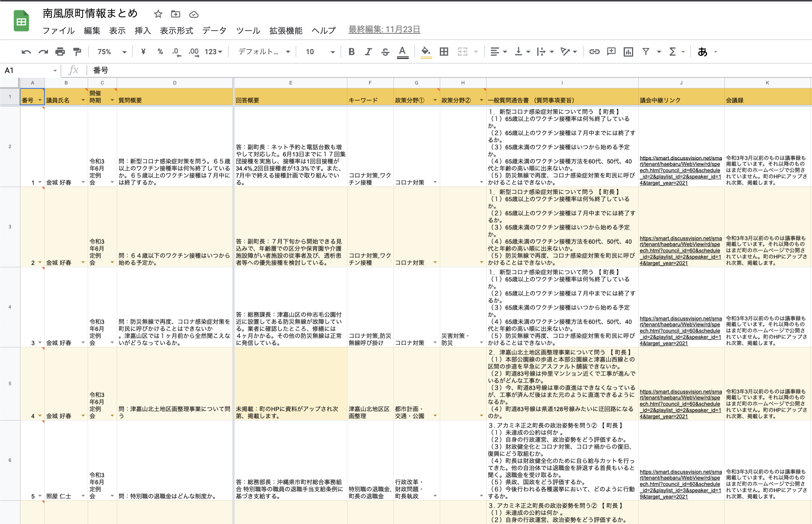Toggle italic formatting
The image size is (812, 524).
368,52
